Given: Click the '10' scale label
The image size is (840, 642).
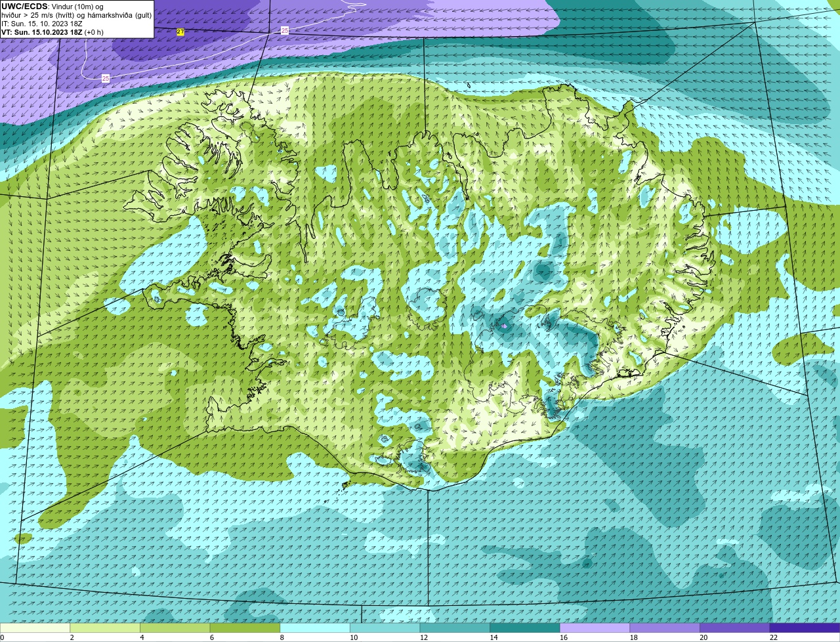Looking at the screenshot, I should [x=354, y=637].
